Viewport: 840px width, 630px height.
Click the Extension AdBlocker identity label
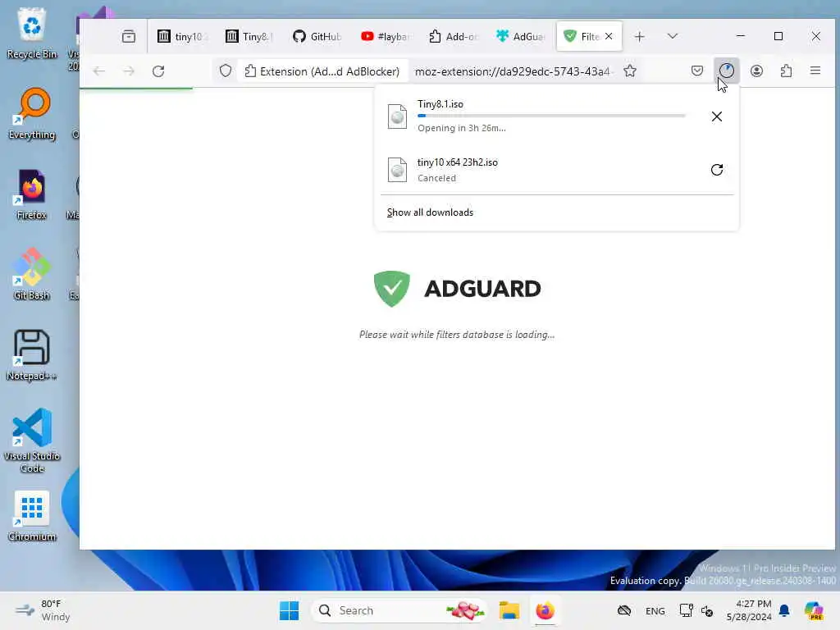coord(322,71)
